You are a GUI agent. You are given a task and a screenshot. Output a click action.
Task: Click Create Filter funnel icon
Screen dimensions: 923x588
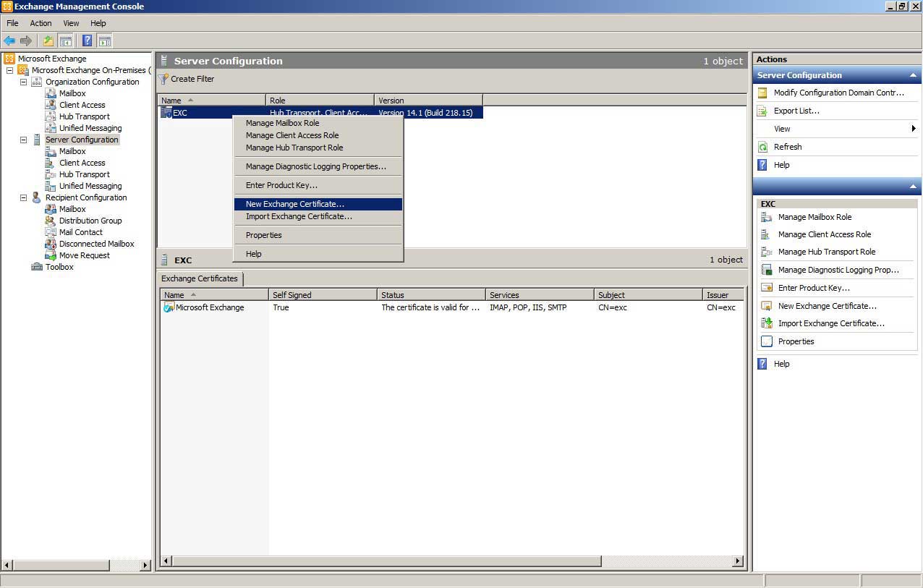(163, 79)
